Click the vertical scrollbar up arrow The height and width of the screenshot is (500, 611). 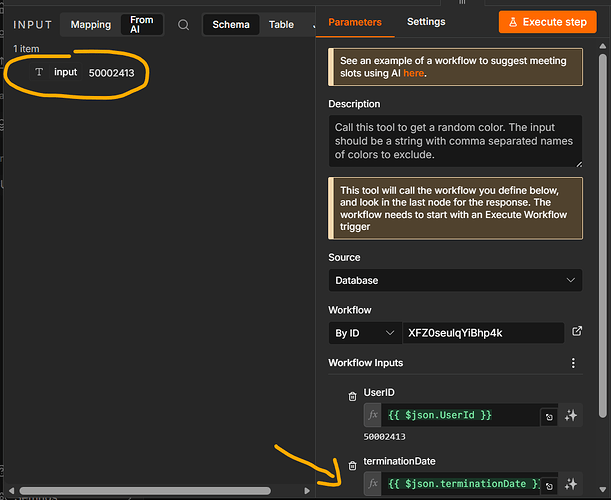(602, 46)
